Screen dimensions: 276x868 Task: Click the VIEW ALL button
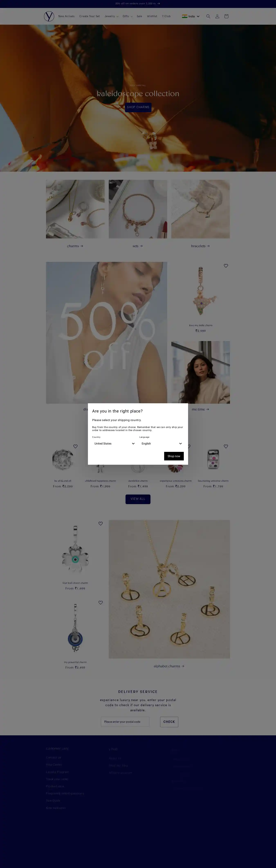(138, 499)
